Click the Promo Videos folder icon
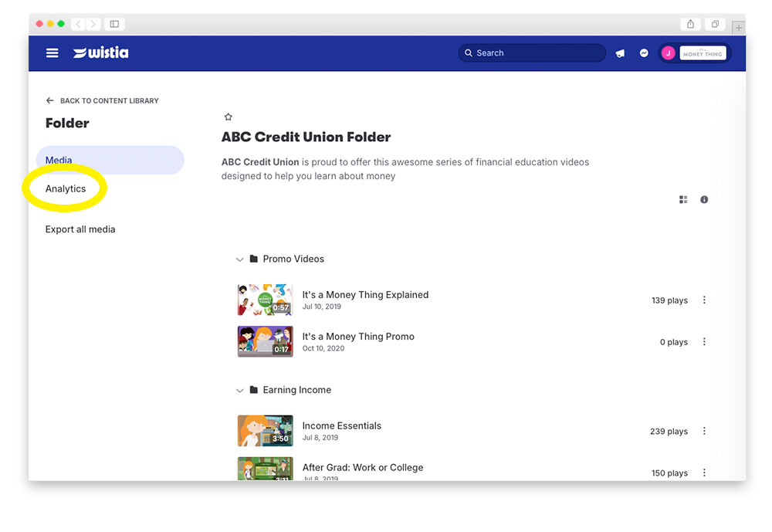 point(253,259)
